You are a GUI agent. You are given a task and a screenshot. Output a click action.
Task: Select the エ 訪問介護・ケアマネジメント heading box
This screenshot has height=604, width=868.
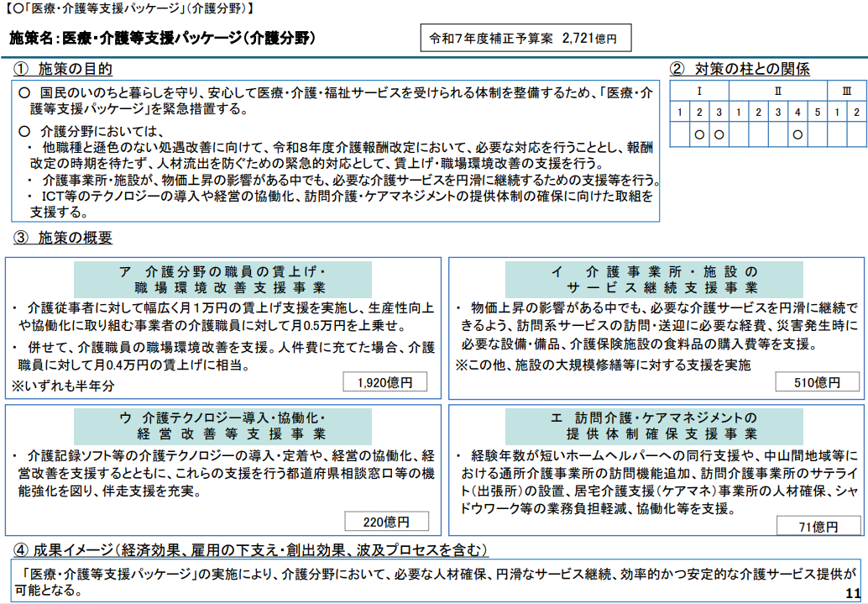coord(654,425)
